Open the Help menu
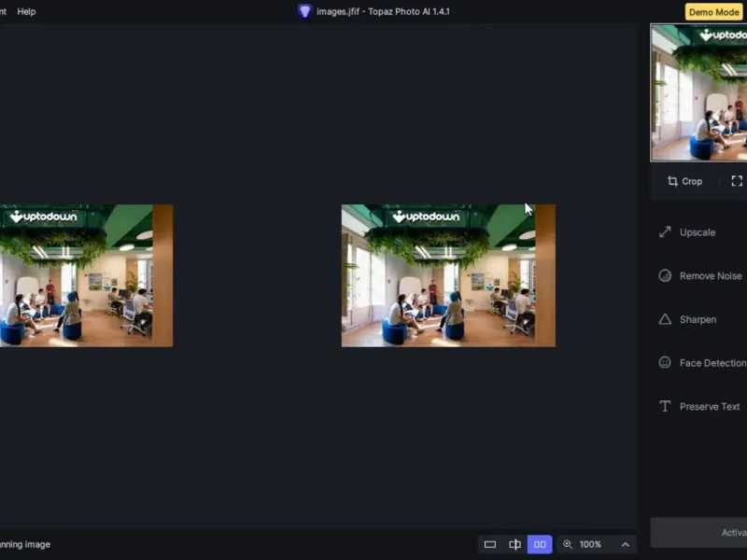747x560 pixels. point(26,11)
